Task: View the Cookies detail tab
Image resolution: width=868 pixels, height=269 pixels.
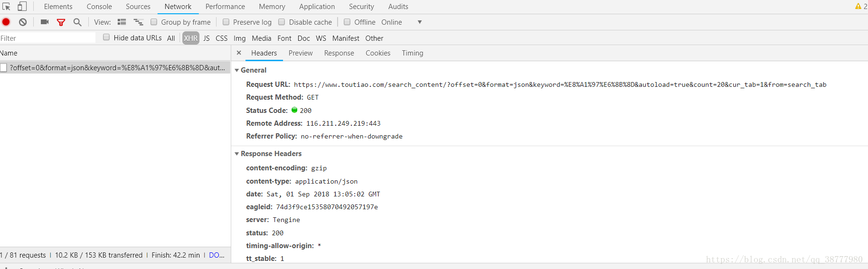Action: pos(378,53)
